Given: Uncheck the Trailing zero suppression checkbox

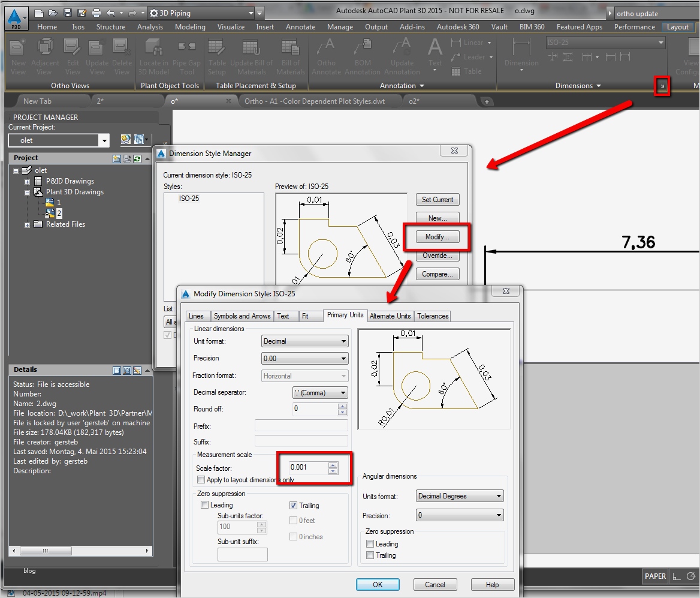Looking at the screenshot, I should (294, 506).
